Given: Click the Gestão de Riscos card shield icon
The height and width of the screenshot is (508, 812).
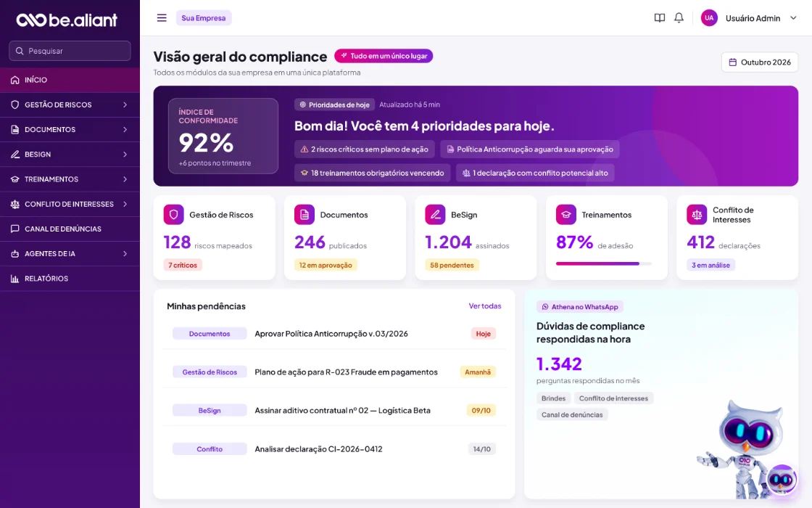Looking at the screenshot, I should 173,215.
